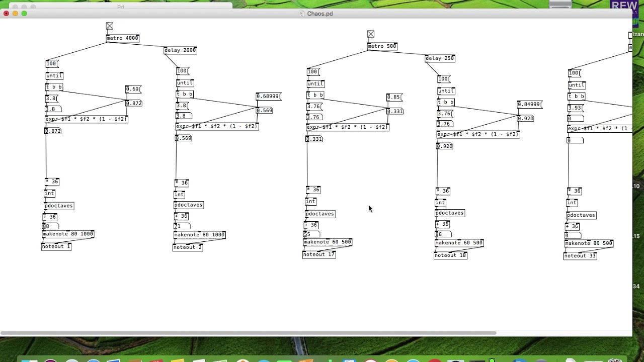
Task: Click the Chaos.pd window title
Action: [320, 14]
